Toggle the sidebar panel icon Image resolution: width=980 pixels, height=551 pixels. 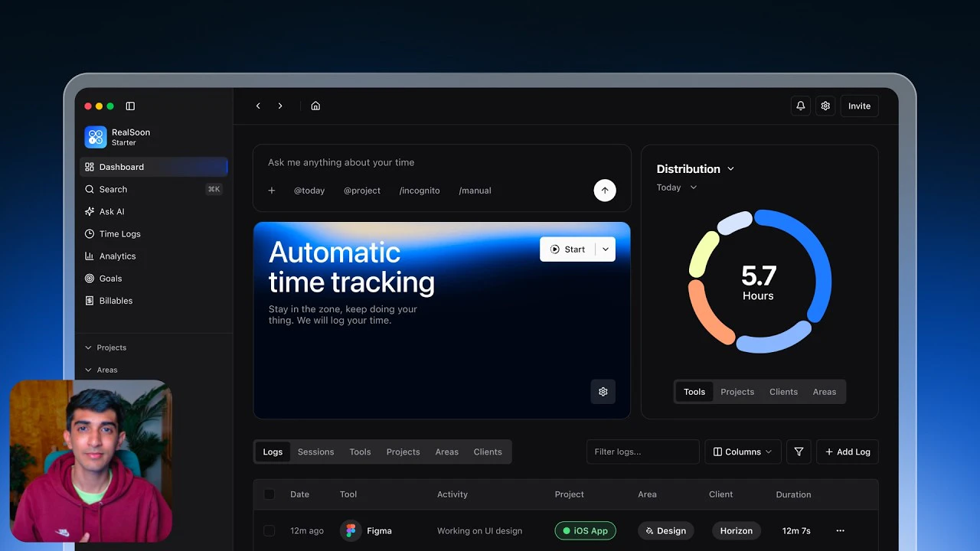(130, 106)
